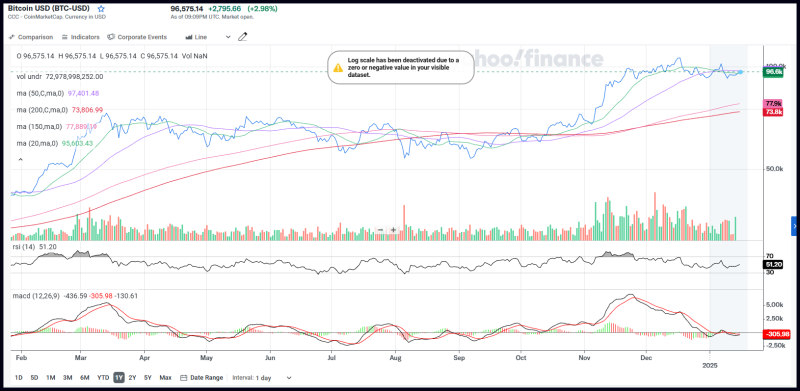This screenshot has height=391, width=800.
Task: Click the (+2.98%) percent change
Action: 263,9
